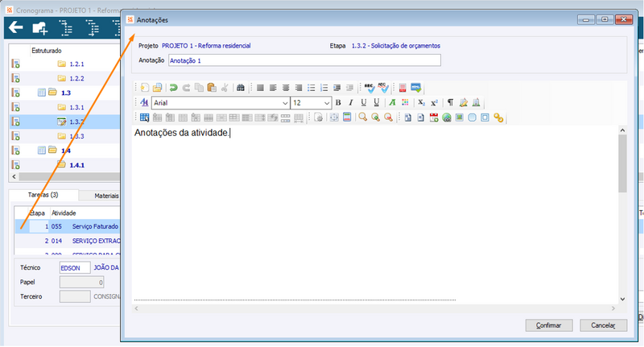Select the task row 055 Serviço Faturado
Viewport: 644px width, 347px height.
tap(68, 226)
